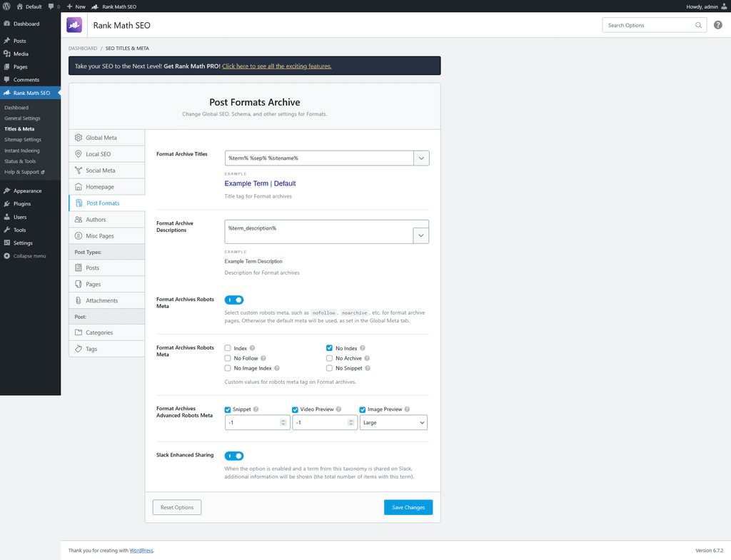Click the WordPress logo in admin bar
Viewport: 731px width, 560px height.
[6, 6]
